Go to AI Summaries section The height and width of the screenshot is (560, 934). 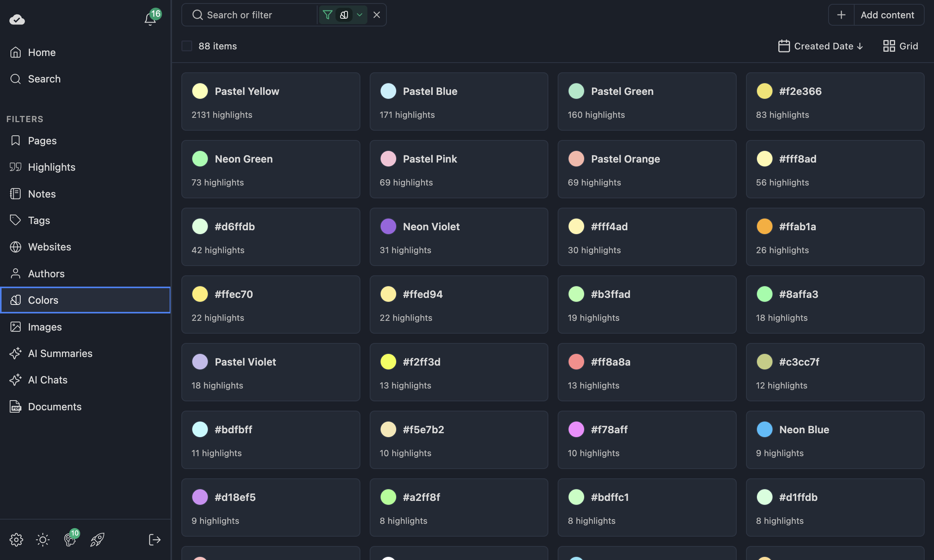(60, 353)
